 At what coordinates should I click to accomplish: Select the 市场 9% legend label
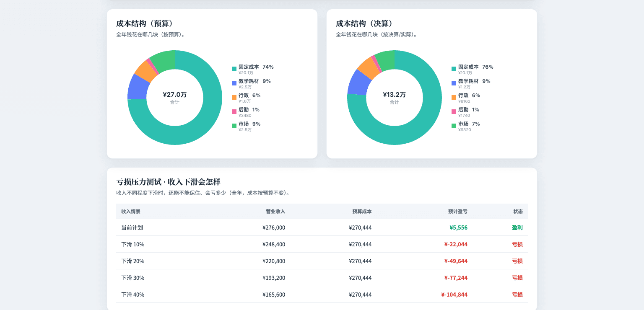pos(249,124)
